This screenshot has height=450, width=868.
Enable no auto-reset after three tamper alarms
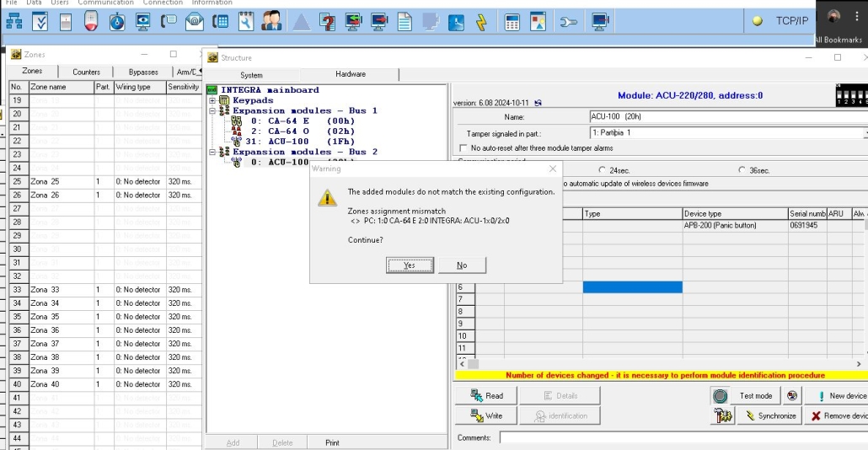pyautogui.click(x=464, y=148)
